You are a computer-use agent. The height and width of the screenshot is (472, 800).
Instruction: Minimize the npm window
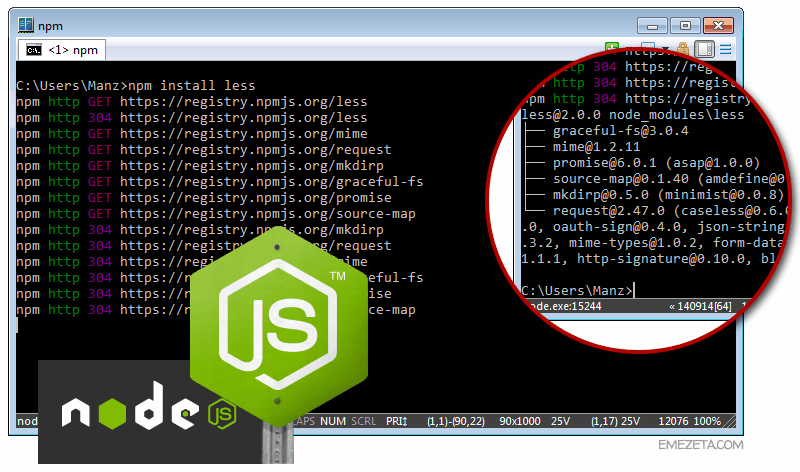point(652,26)
